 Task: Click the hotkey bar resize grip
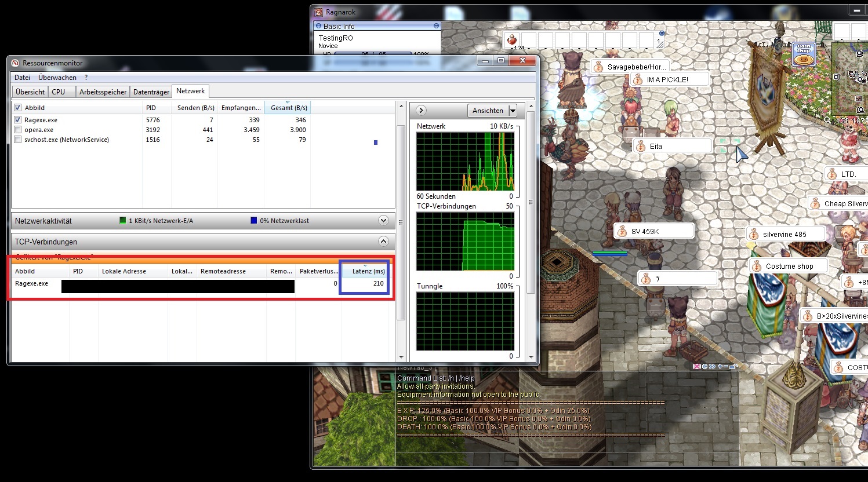tap(660, 44)
